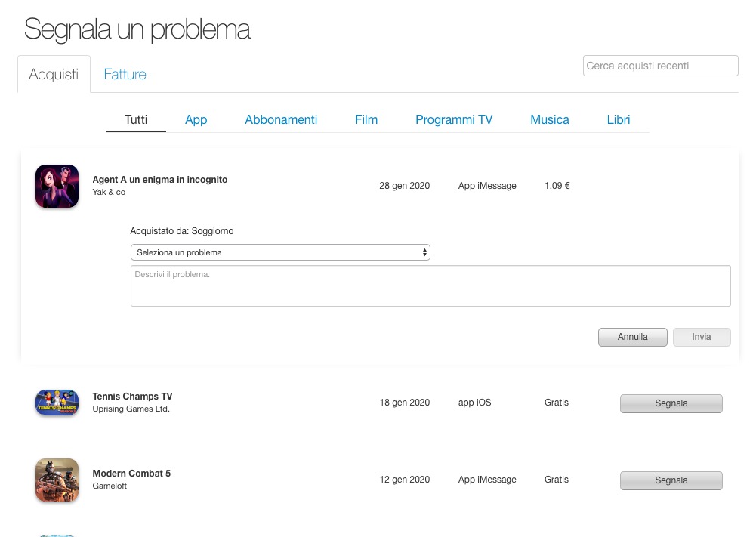Click the 'Descrivi il problema' text area

[430, 285]
